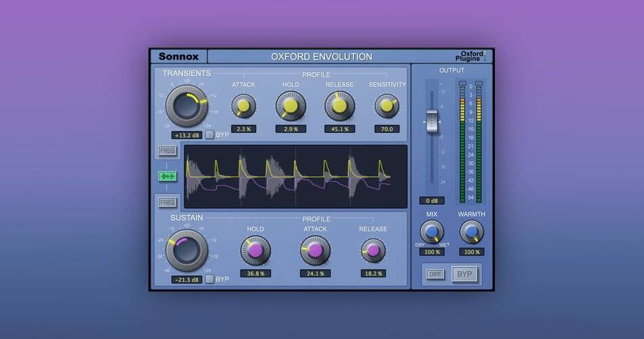Click the -21.3 dB sustain value field
Viewport: 644px width, 339px height.
coord(187,280)
